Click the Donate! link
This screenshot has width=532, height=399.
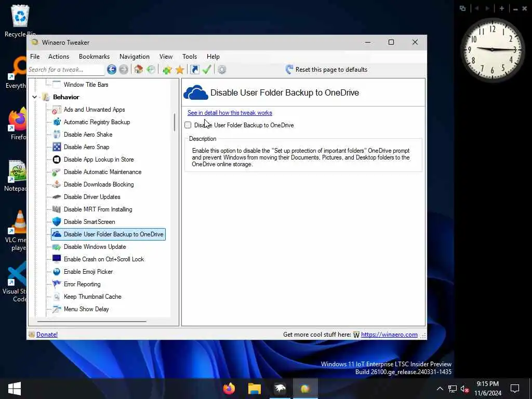(x=47, y=335)
